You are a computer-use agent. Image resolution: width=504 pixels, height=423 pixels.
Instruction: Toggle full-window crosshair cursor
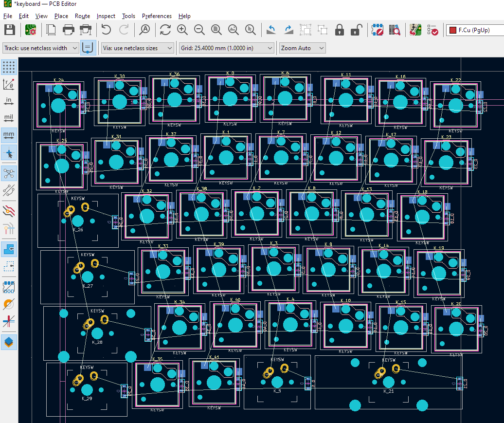[x=9, y=152]
